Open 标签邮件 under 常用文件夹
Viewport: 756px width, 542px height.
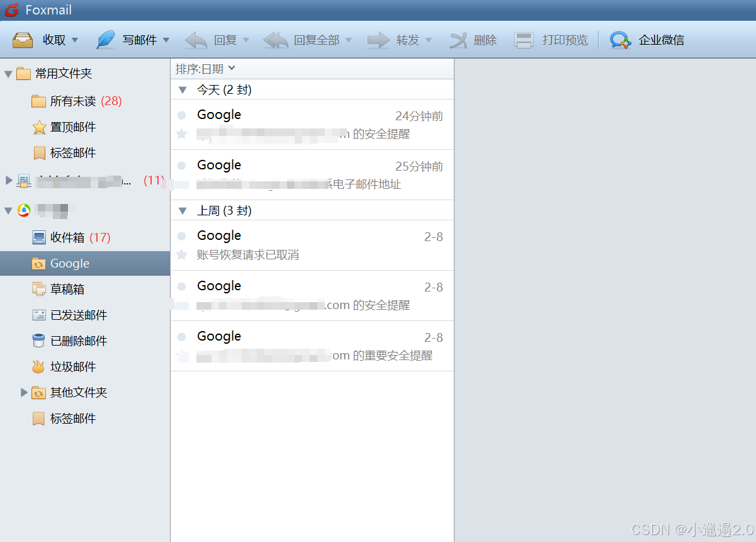85,153
